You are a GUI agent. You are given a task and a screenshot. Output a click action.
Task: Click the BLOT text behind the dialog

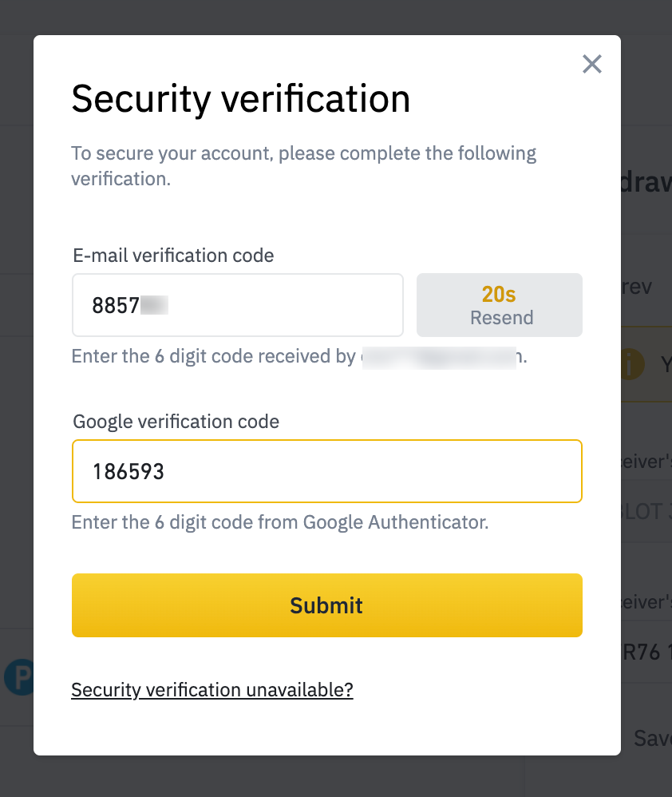click(x=642, y=511)
